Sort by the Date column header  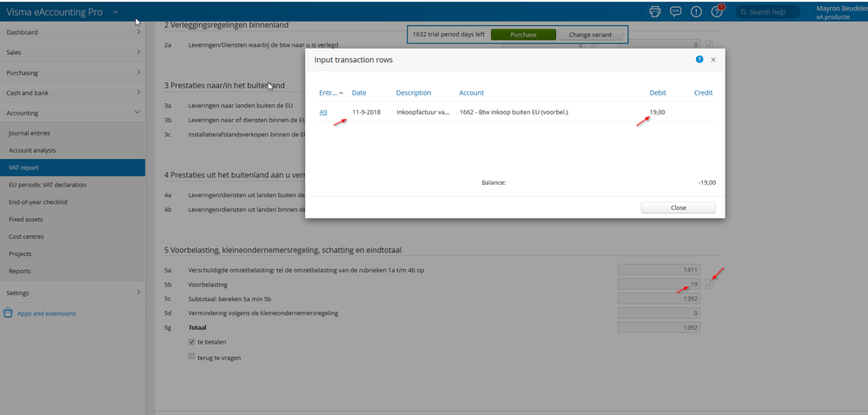click(x=359, y=93)
